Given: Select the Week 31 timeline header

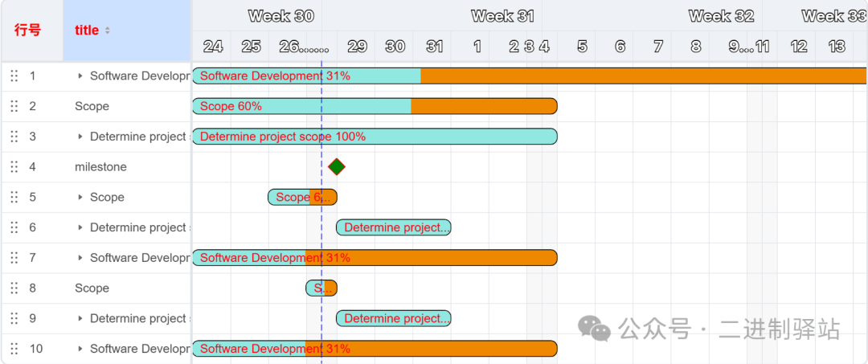Looking at the screenshot, I should point(502,16).
